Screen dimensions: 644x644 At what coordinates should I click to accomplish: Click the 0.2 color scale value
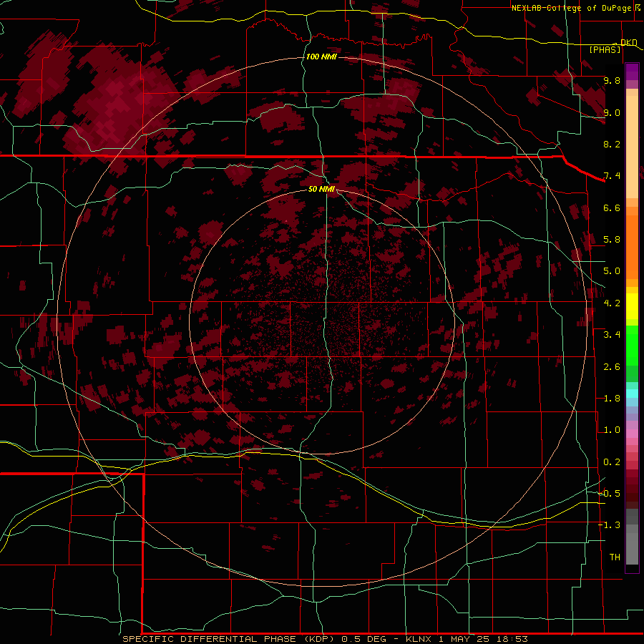click(612, 462)
